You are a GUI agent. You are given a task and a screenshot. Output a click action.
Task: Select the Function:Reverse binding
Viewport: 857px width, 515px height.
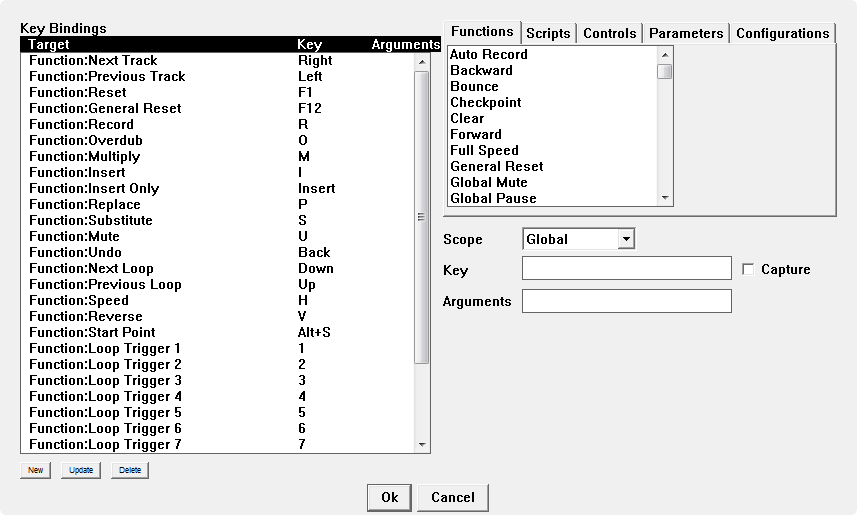click(218, 316)
